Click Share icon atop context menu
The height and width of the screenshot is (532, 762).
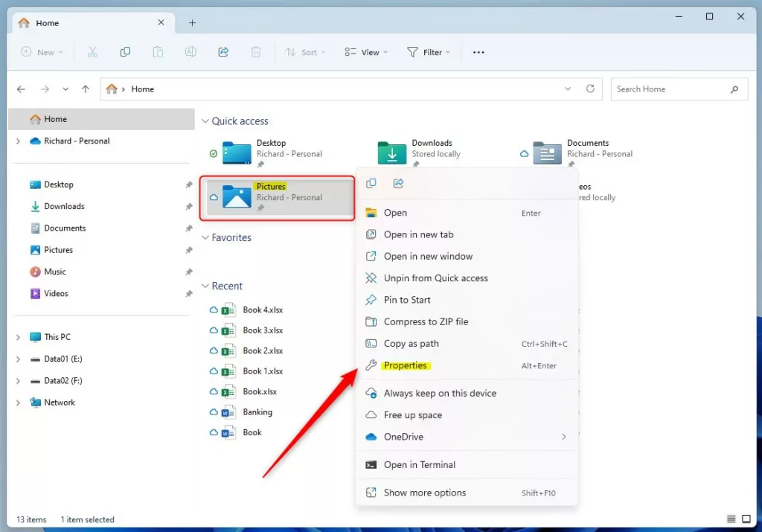click(x=399, y=183)
